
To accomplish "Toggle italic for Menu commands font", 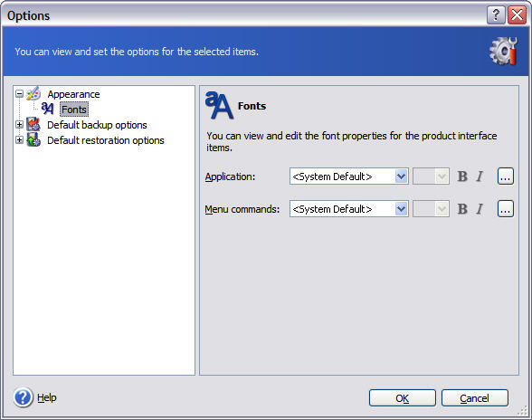I will (480, 209).
